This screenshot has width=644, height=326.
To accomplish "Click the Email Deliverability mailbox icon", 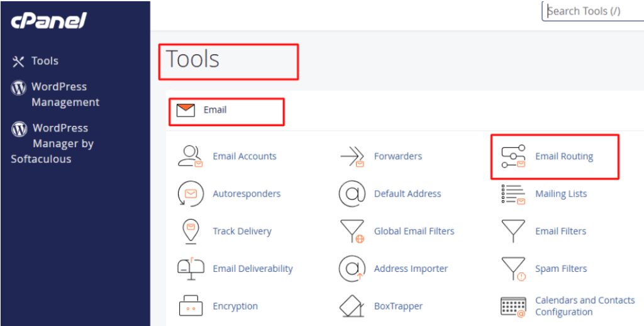I will pyautogui.click(x=191, y=269).
